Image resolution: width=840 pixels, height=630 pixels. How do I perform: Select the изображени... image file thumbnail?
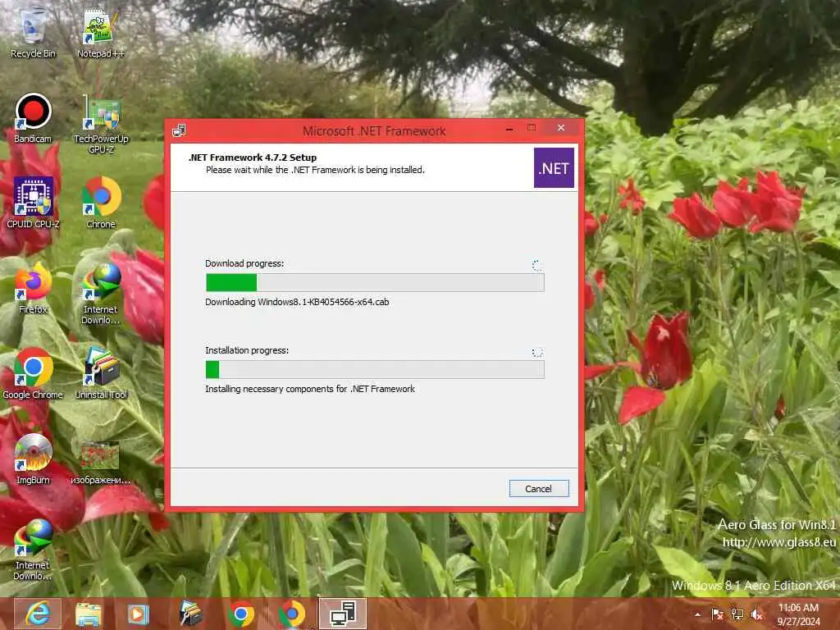tap(101, 463)
